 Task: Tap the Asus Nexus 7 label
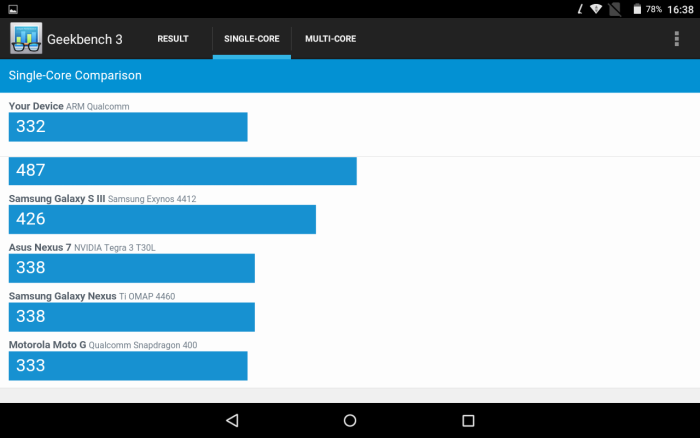(x=82, y=247)
